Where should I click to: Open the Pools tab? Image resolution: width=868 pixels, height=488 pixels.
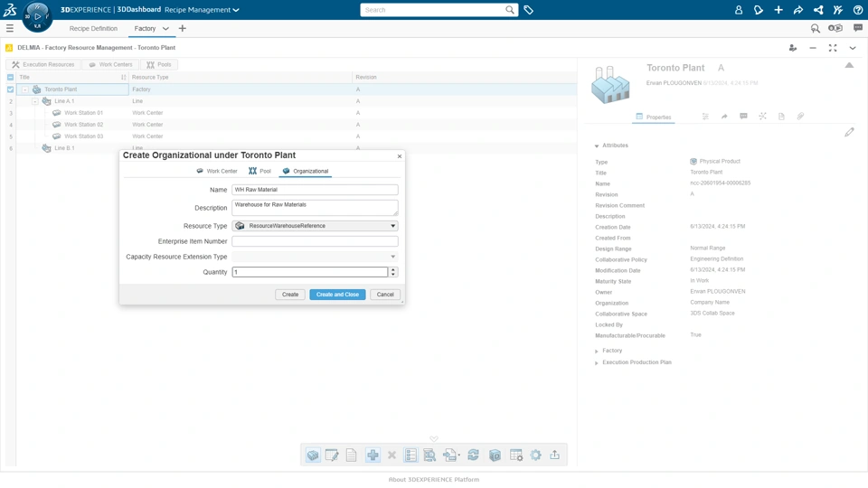click(x=159, y=65)
